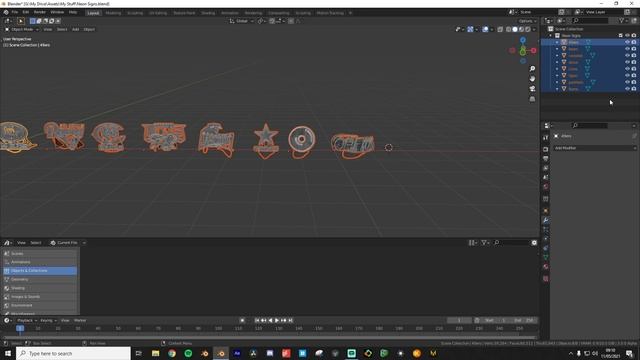The image size is (640, 360).
Task: Open the Edit menu
Action: pos(26,12)
